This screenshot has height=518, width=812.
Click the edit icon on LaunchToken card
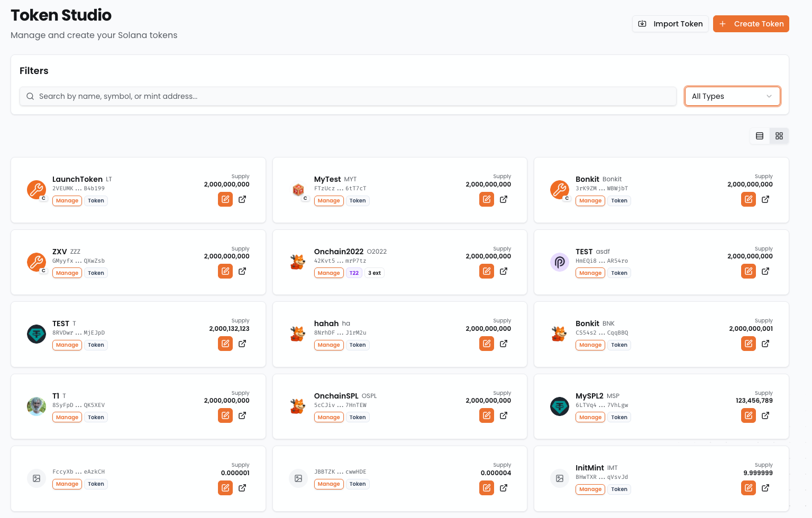click(x=225, y=199)
